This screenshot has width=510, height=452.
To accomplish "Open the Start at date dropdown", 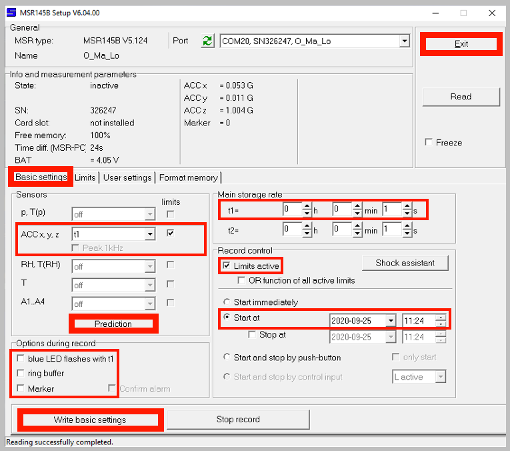I will click(390, 321).
